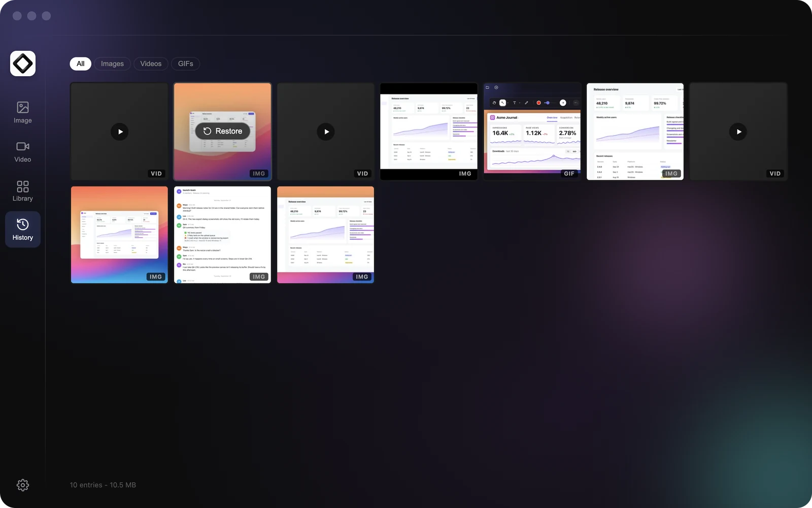This screenshot has width=812, height=508.
Task: Open the Release overview image with black bars
Action: (x=429, y=132)
